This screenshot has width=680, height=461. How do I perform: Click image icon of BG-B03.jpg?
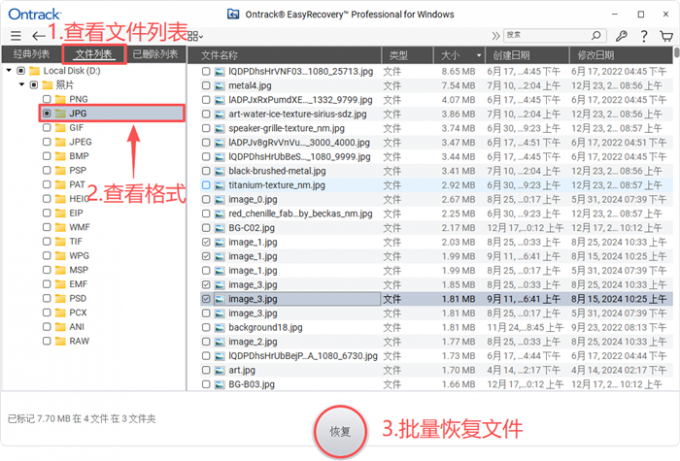(220, 384)
